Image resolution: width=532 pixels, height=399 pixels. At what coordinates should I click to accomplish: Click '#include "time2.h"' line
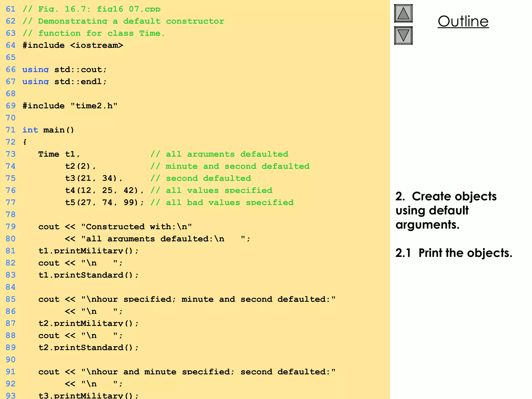pyautogui.click(x=70, y=106)
